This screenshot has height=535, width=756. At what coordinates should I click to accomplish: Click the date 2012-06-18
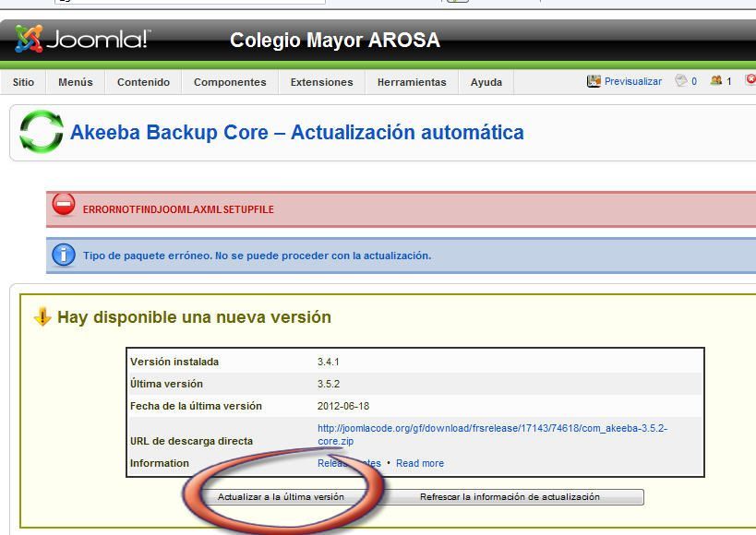[343, 406]
